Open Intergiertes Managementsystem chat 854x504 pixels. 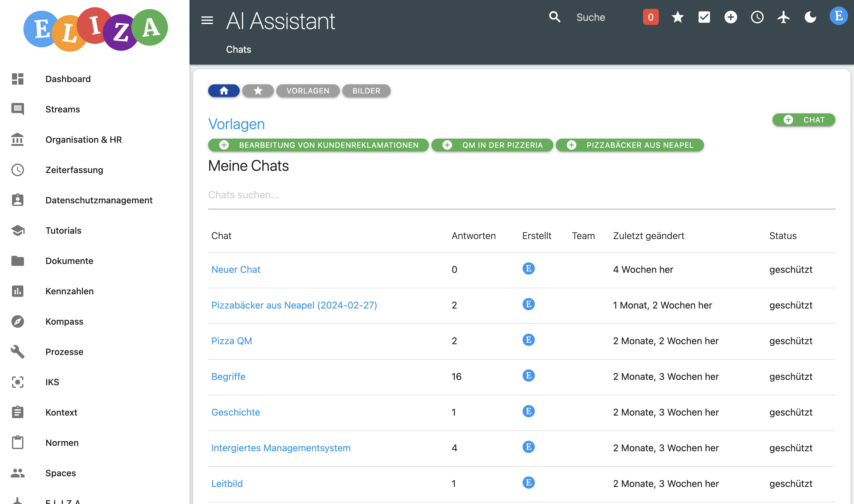click(281, 447)
